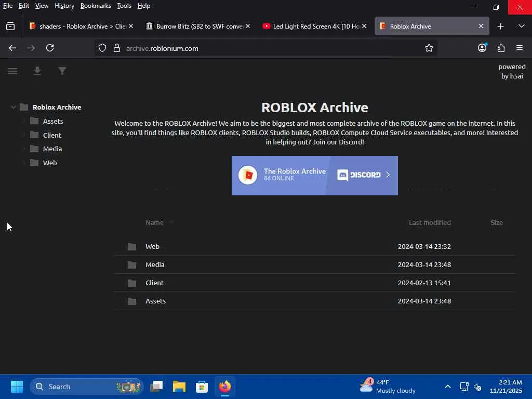Image resolution: width=532 pixels, height=399 pixels.
Task: Open the Tools menu
Action: pos(124,6)
